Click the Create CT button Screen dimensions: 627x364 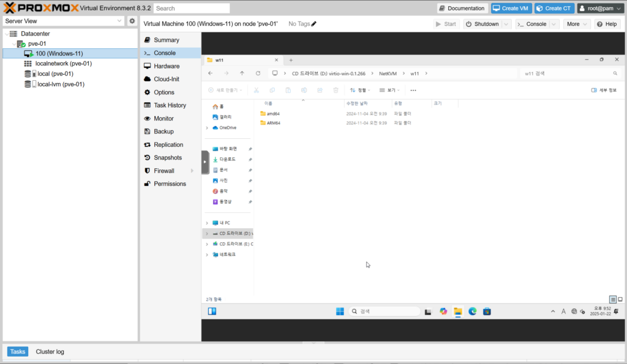[554, 8]
